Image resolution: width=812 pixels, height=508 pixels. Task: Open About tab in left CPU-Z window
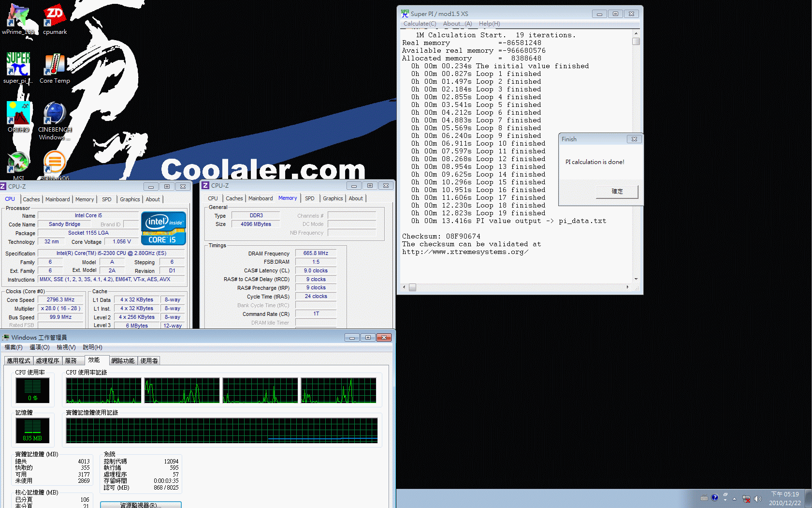point(153,199)
